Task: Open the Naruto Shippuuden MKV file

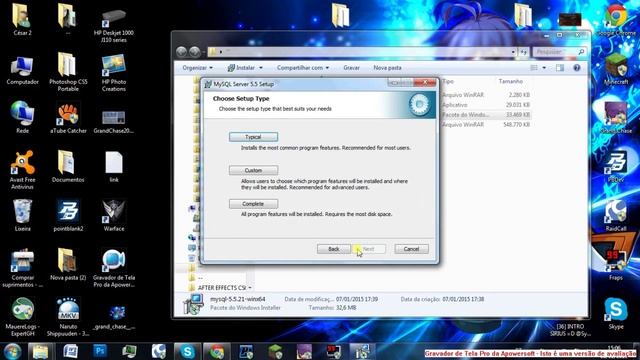Action: point(68,316)
